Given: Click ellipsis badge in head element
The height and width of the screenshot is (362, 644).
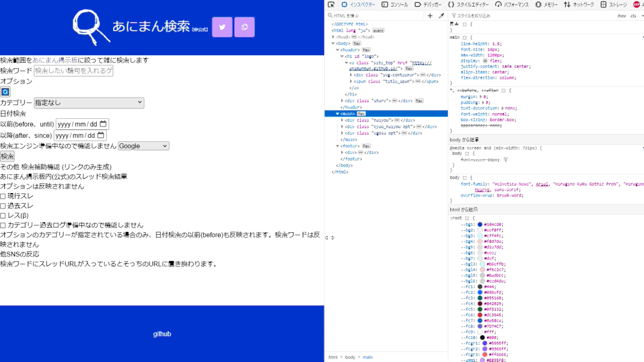Looking at the screenshot, I should (354, 37).
